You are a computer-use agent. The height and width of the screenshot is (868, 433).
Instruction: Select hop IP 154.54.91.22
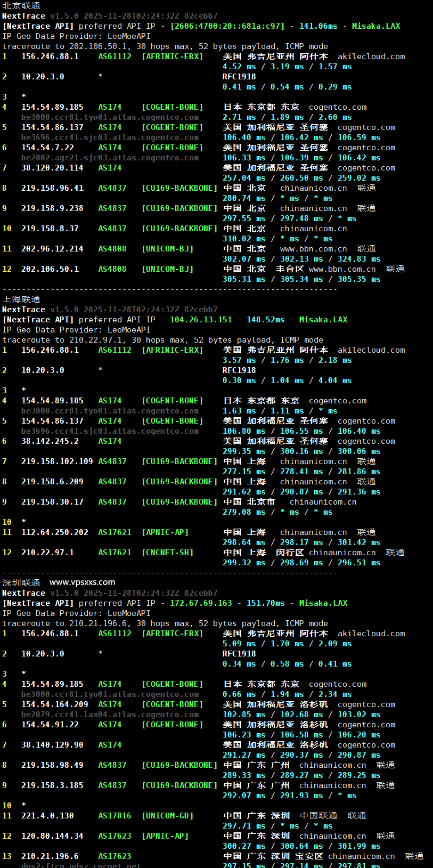[x=50, y=725]
